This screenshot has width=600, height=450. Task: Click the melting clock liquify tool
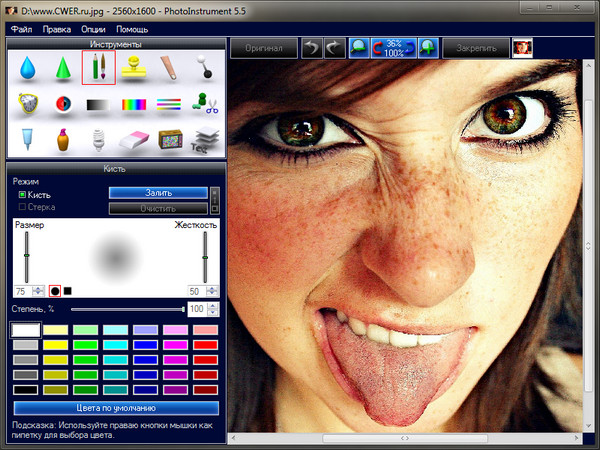[28, 104]
